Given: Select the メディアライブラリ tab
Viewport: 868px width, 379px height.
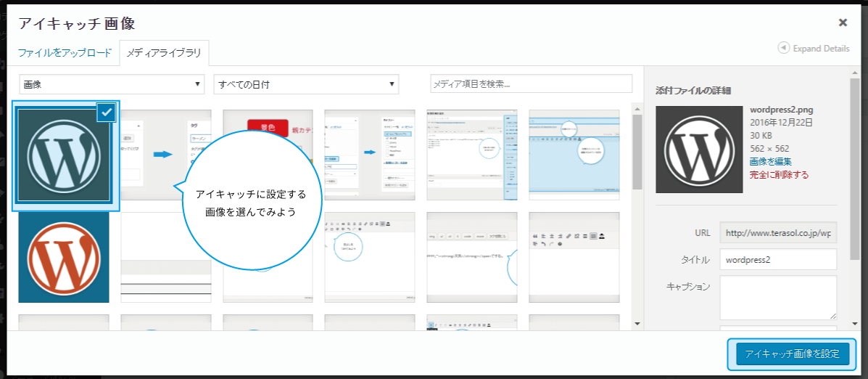Looking at the screenshot, I should click(x=164, y=54).
